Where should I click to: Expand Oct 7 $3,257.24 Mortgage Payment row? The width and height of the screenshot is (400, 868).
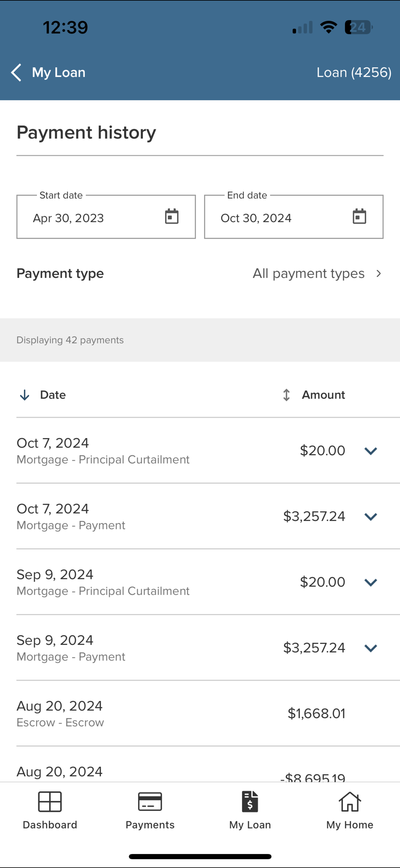point(371,517)
